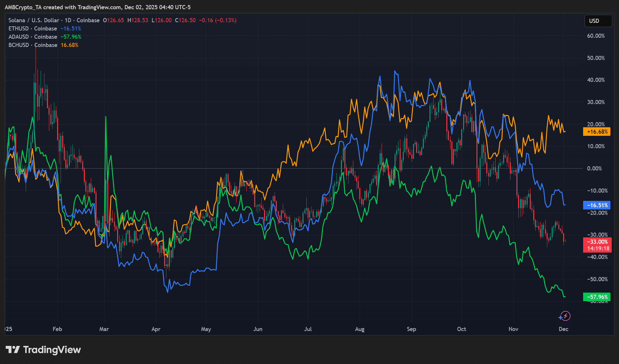The height and width of the screenshot is (364, 619).
Task: Click the TradingView logo at bottom left
Action: pyautogui.click(x=43, y=350)
